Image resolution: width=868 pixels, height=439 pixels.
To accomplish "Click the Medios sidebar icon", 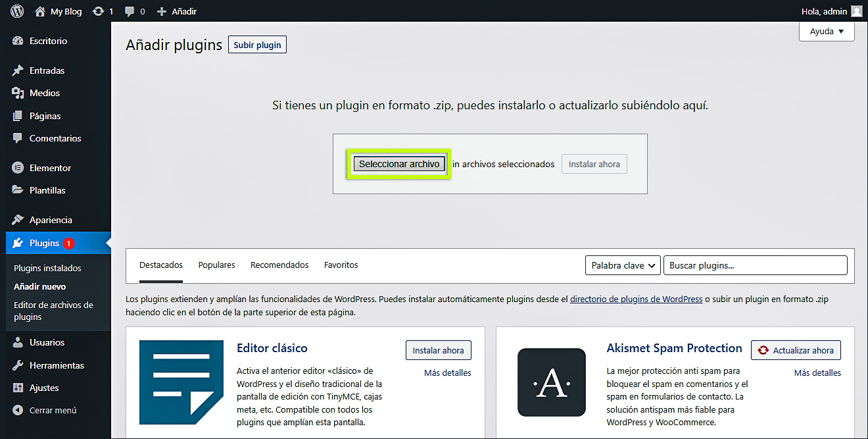I will [18, 93].
